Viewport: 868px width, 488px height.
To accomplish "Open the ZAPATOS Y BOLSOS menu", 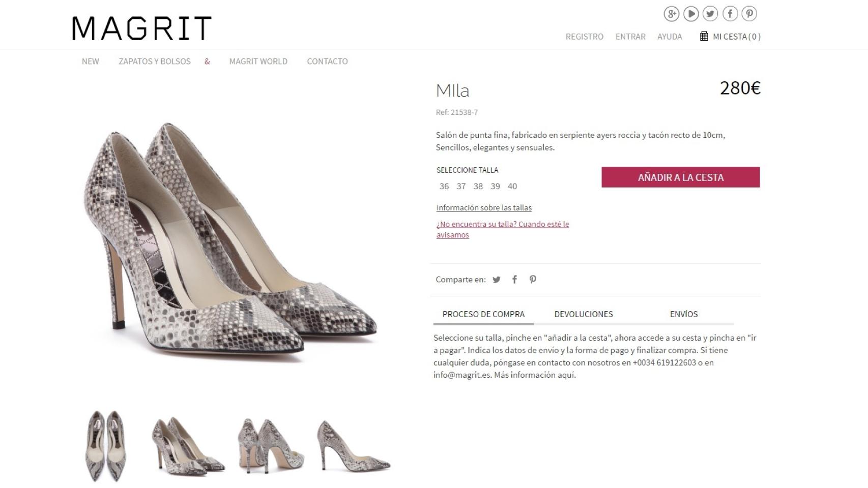I will pyautogui.click(x=154, y=61).
